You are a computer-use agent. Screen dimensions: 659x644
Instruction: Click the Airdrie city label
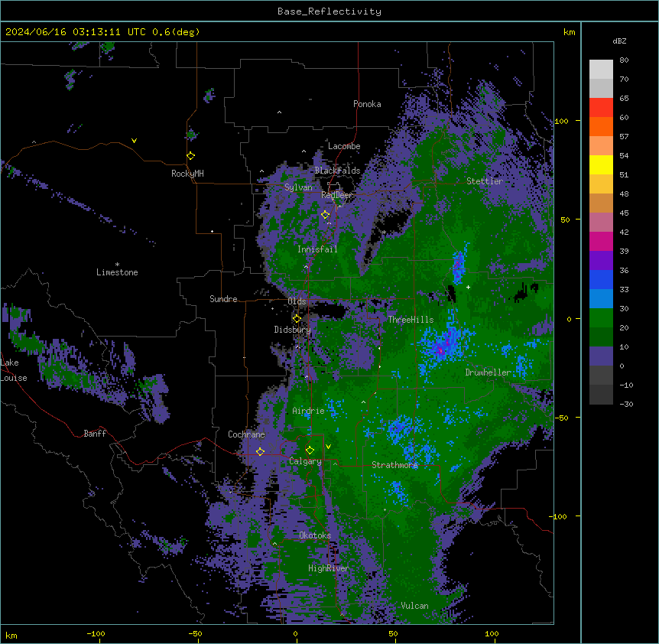pyautogui.click(x=308, y=411)
